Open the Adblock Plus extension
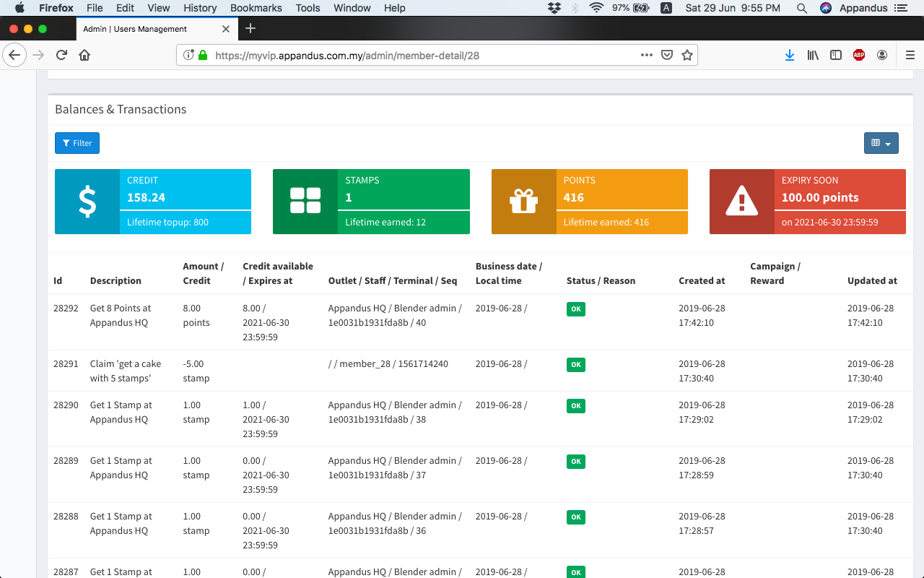The width and height of the screenshot is (924, 578). click(859, 55)
